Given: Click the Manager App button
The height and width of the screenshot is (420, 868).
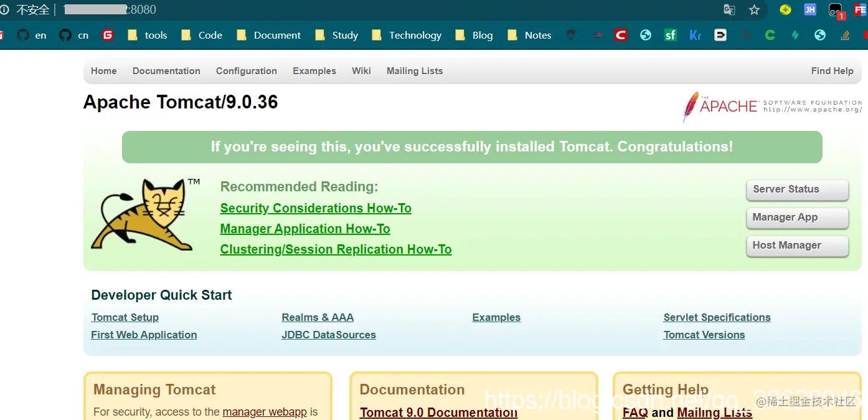Looking at the screenshot, I should pos(797,217).
